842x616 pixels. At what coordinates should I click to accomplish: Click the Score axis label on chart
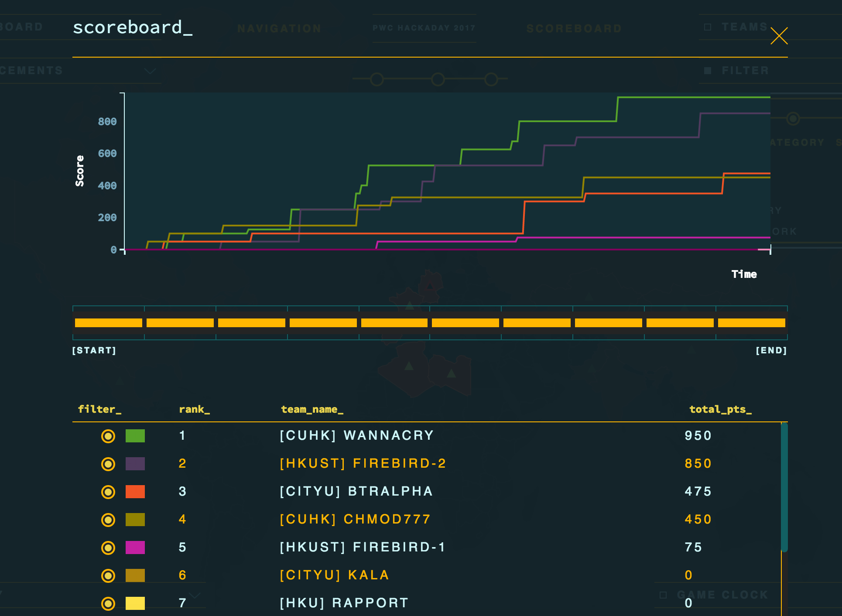pyautogui.click(x=79, y=171)
